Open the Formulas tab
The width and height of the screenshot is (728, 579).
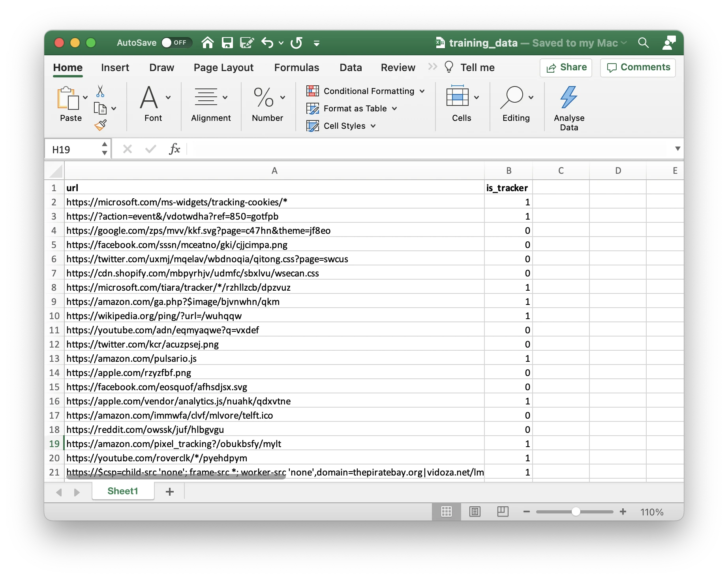(296, 68)
